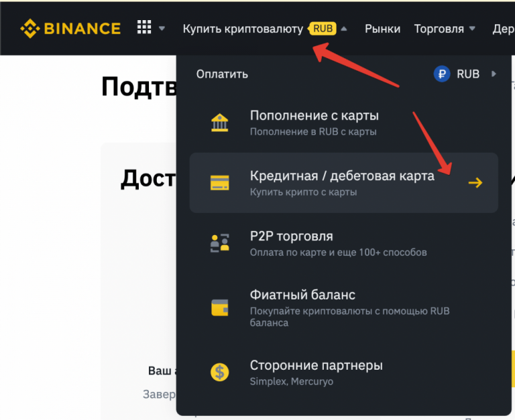Collapse the Купить криптовалюту dropdown caret

pyautogui.click(x=344, y=29)
